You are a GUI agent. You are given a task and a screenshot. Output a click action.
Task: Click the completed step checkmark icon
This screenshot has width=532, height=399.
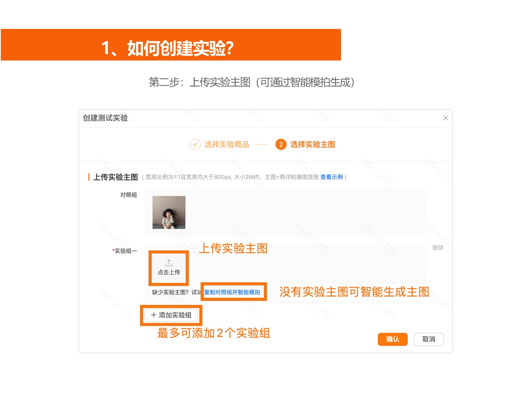(x=195, y=145)
